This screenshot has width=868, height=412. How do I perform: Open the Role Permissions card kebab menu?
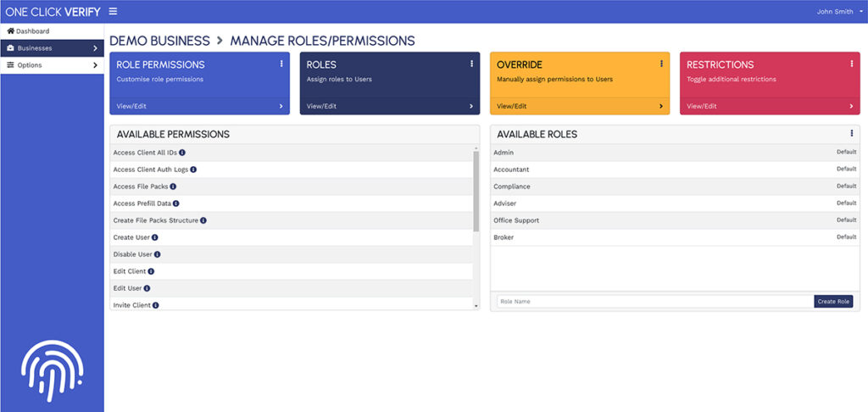281,64
